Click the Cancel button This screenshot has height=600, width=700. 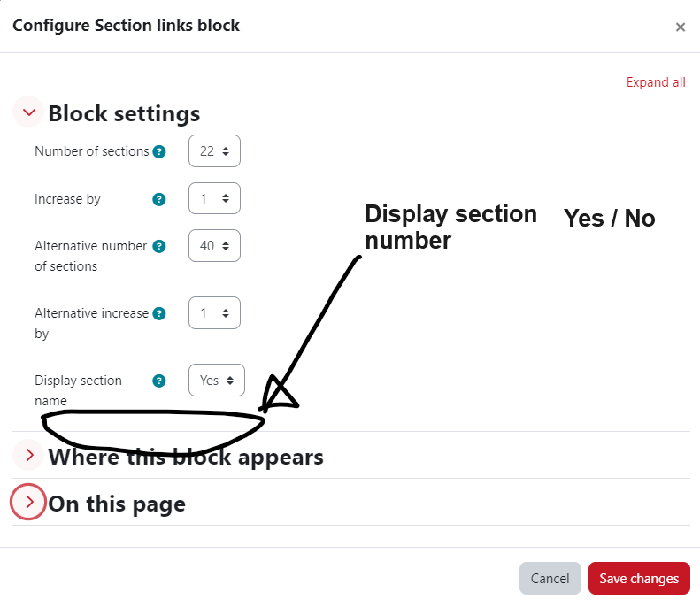click(550, 578)
